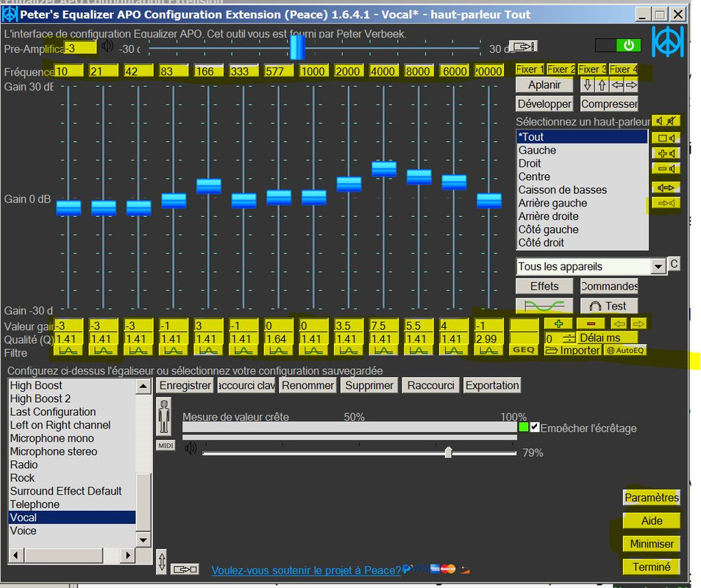Click the Peace logo icon top right
This screenshot has height=588, width=701.
pos(667,41)
